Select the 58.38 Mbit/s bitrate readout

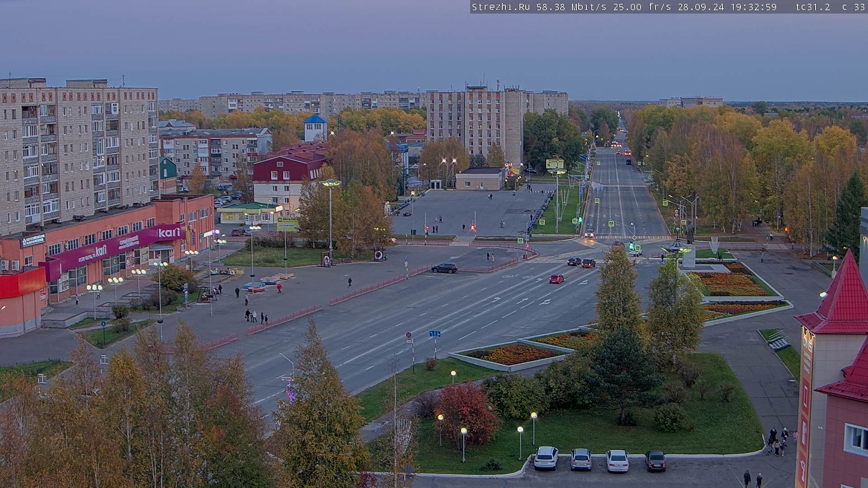(572, 7)
